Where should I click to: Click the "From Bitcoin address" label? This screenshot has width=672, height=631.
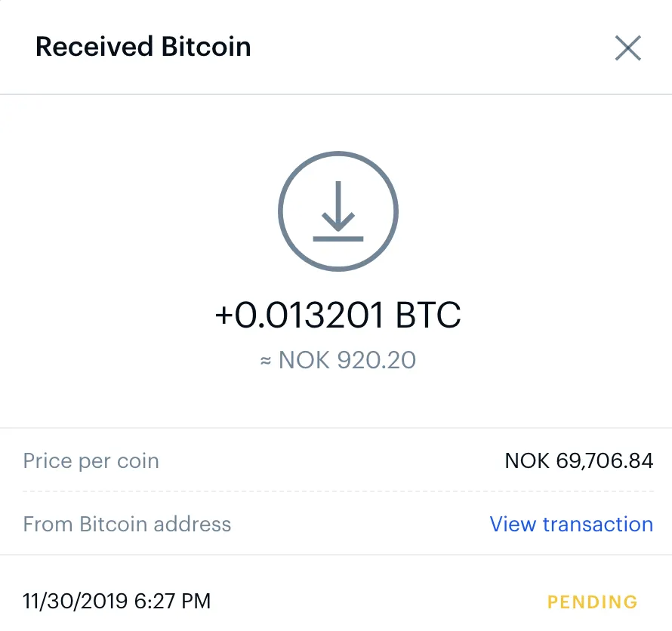(127, 524)
